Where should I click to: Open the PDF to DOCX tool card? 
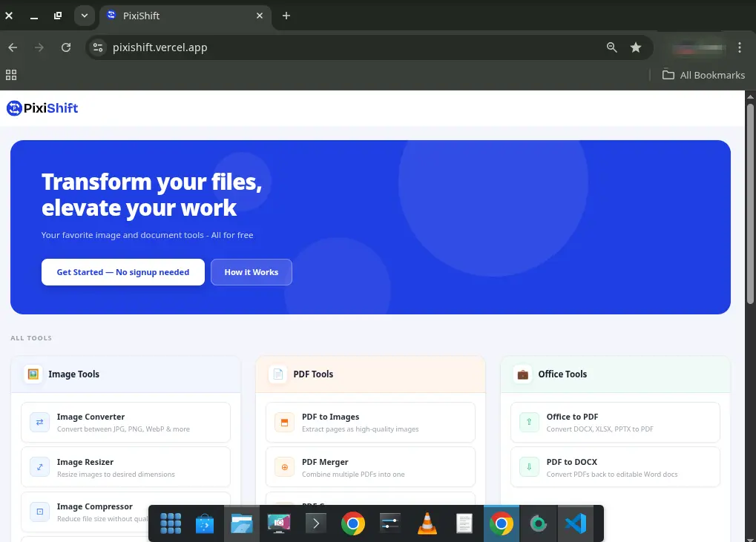click(x=615, y=467)
